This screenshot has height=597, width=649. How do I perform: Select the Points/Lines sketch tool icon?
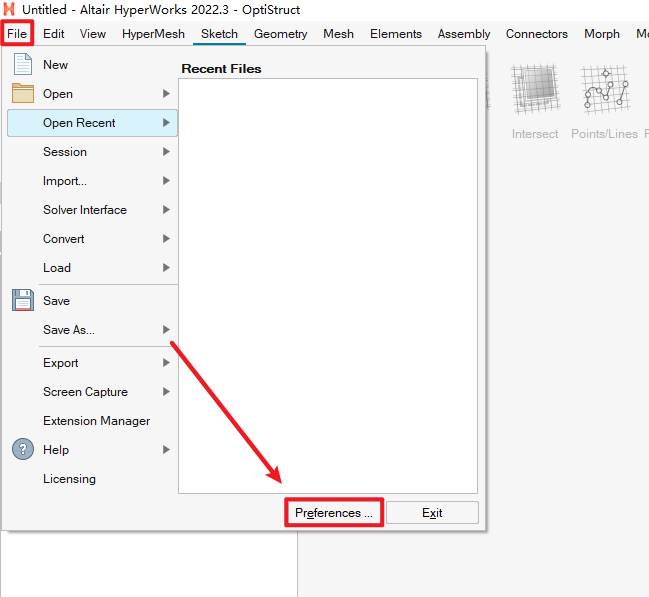click(x=604, y=94)
